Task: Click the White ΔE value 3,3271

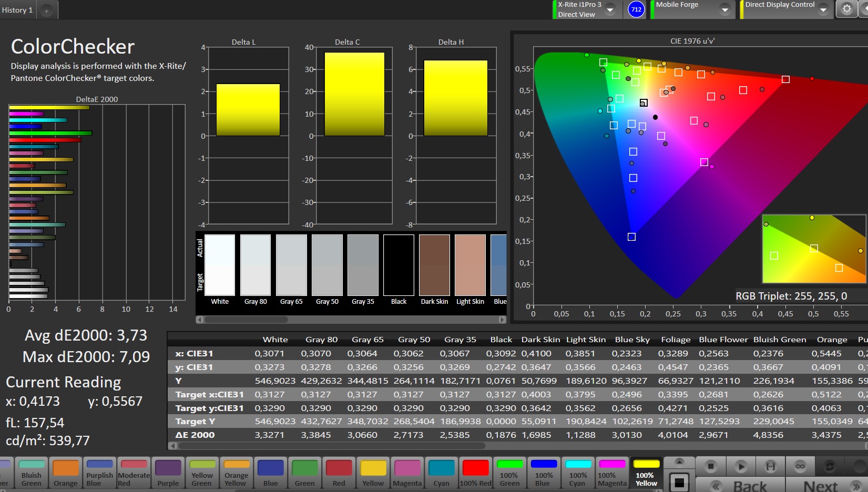Action: click(269, 435)
